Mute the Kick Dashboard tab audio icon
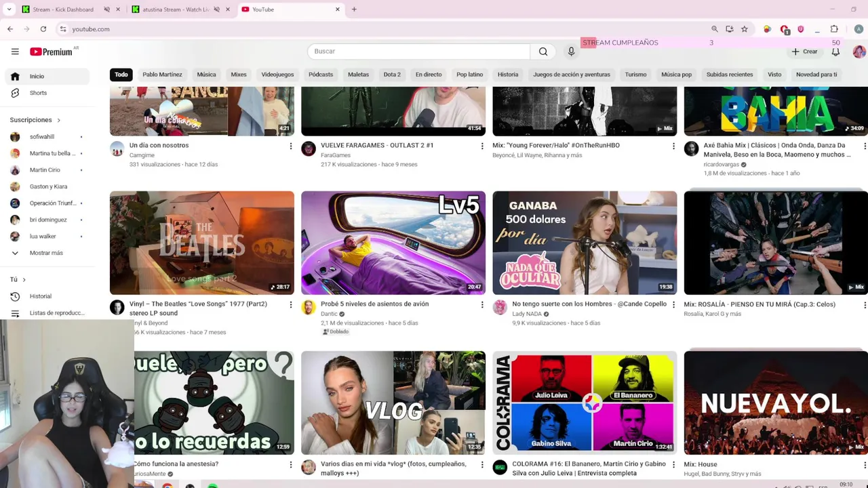Screen dimensions: 868x488 coord(107,9)
